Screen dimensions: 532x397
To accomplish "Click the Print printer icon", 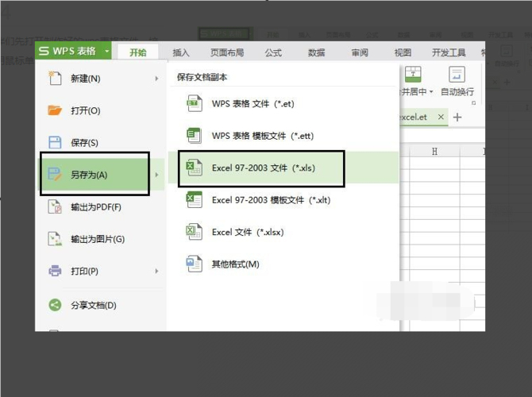I will click(55, 271).
